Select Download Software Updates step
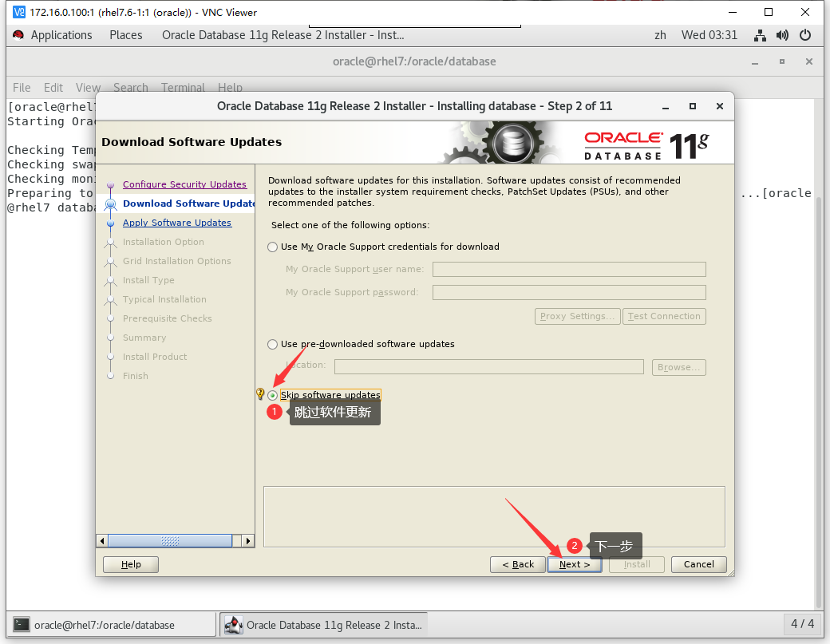This screenshot has width=830, height=644. point(188,203)
